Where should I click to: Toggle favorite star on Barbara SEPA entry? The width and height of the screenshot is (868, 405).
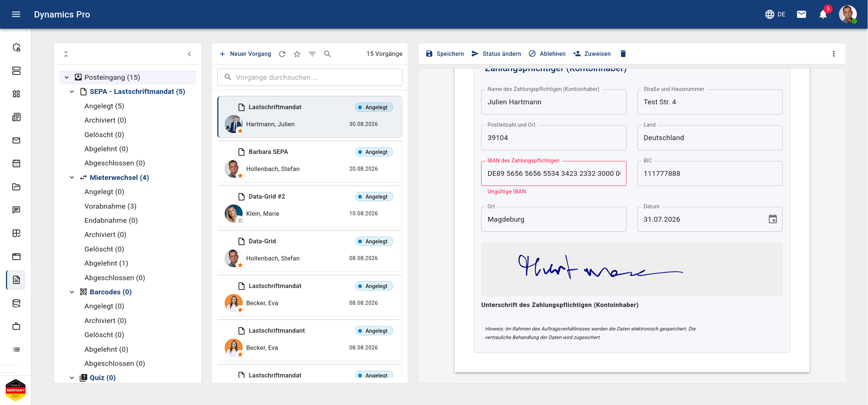coord(240,176)
